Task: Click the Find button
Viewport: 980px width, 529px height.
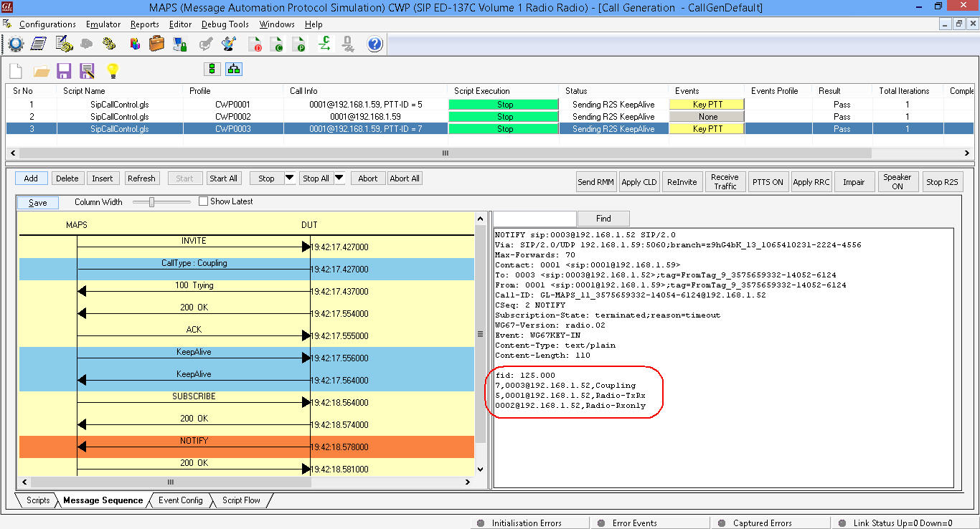Action: (603, 219)
